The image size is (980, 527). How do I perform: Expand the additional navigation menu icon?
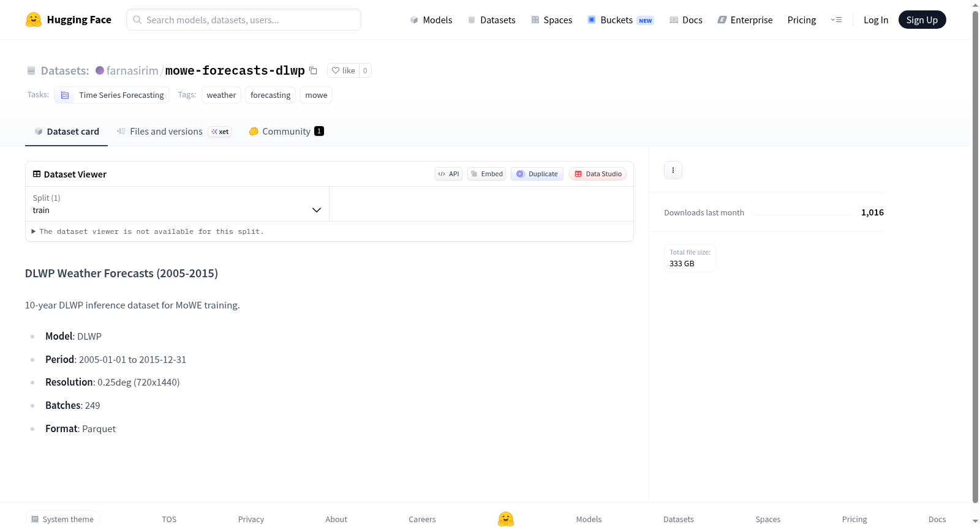[836, 20]
